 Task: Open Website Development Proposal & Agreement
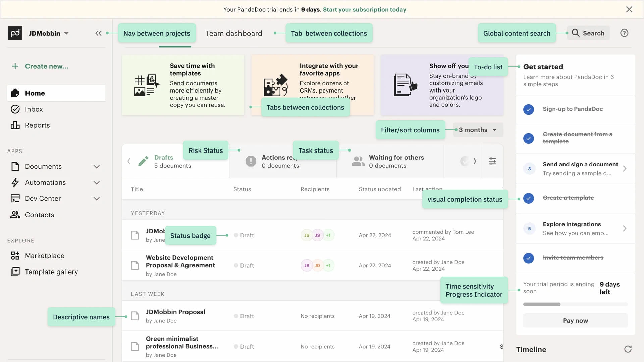[180, 261]
